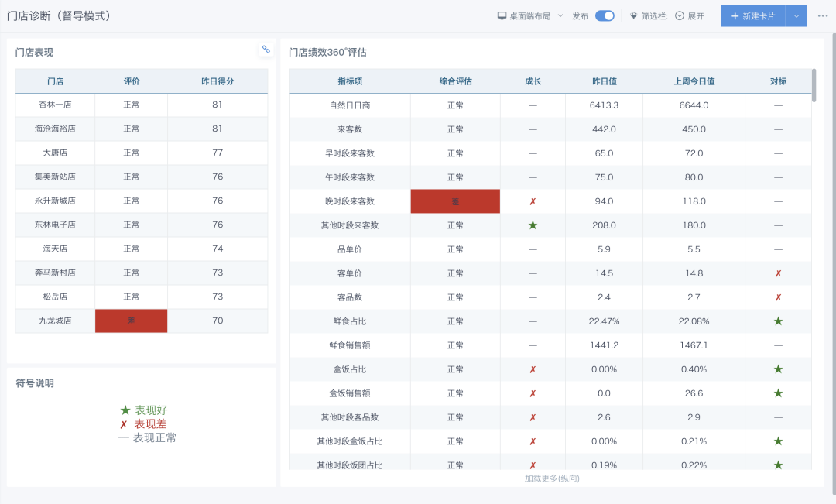836x504 pixels.
Task: Select the 杏林一店 store row
Action: pos(54,105)
